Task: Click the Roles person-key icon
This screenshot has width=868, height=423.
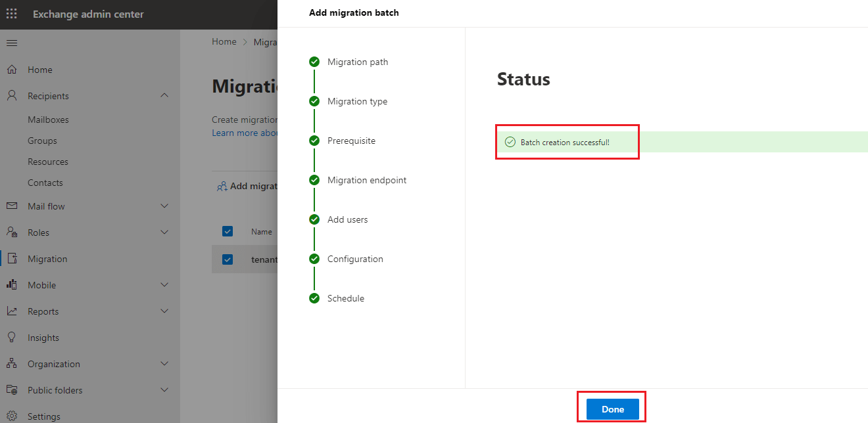Action: tap(12, 233)
